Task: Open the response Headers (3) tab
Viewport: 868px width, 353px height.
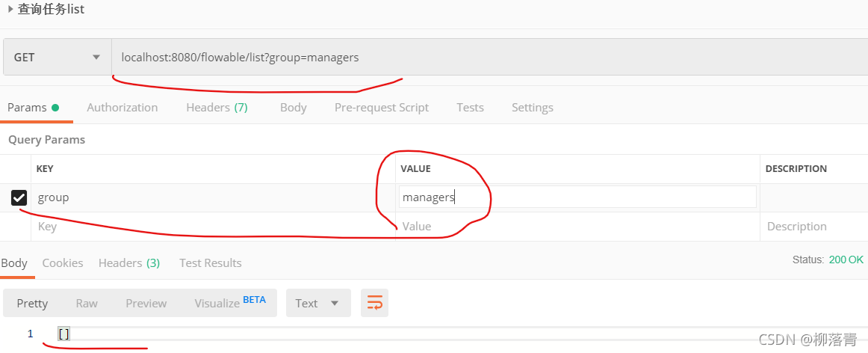Action: coord(129,263)
